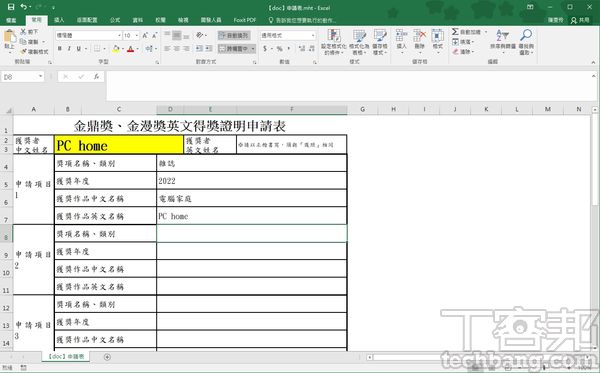Image resolution: width=600 pixels, height=373 pixels.
Task: Switch to the Page Layout tab
Action: pyautogui.click(x=87, y=20)
